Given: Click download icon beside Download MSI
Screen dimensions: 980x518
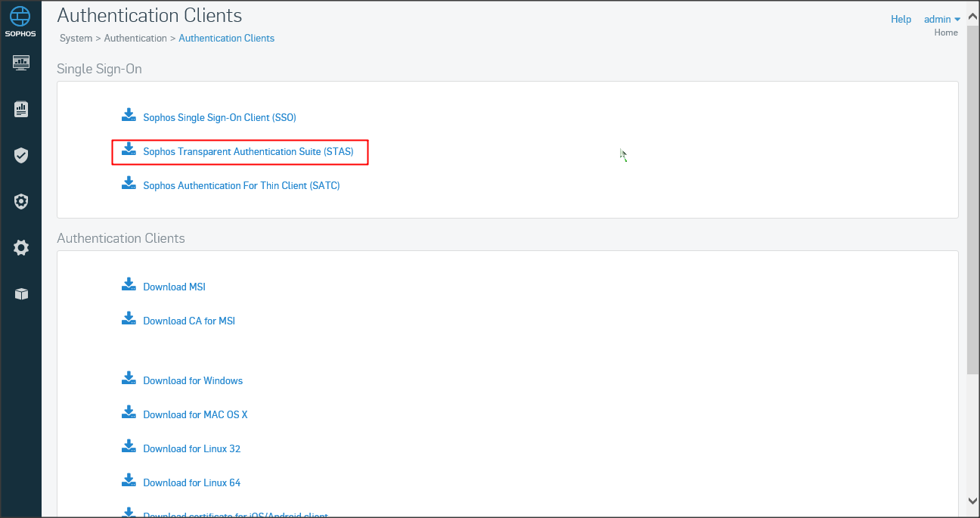Looking at the screenshot, I should pos(129,284).
